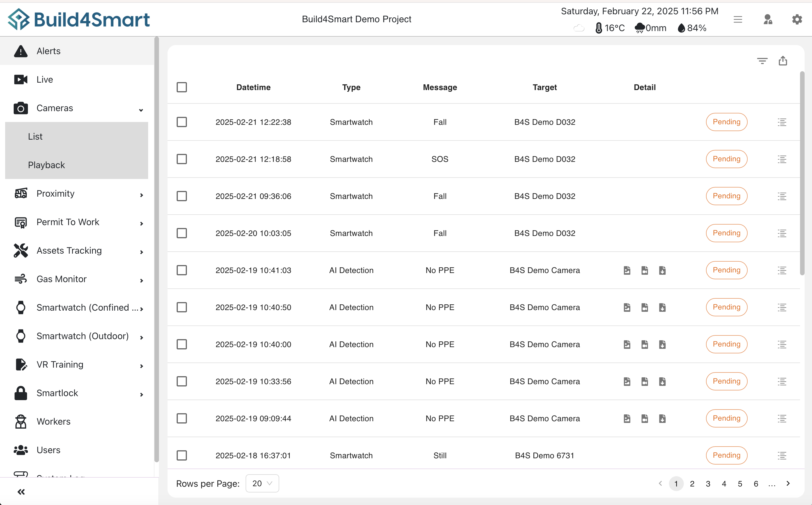This screenshot has height=505, width=812.
Task: Switch to the Playback tab under Cameras
Action: (x=46, y=165)
